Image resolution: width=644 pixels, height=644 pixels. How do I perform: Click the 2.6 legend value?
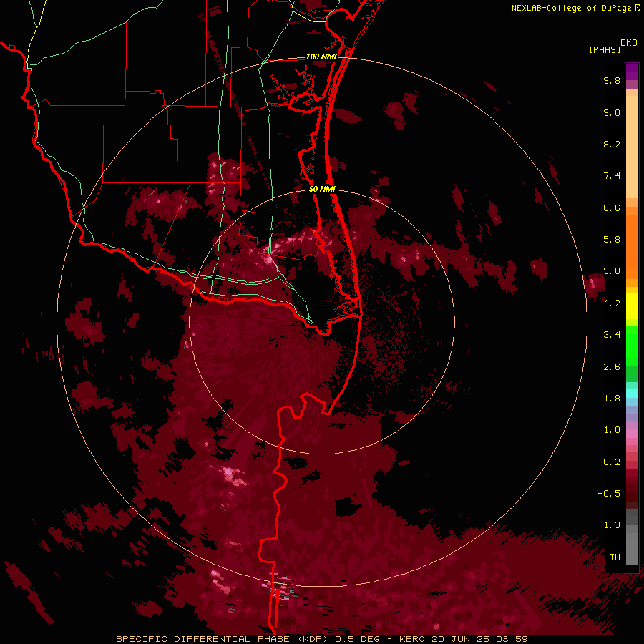point(612,367)
